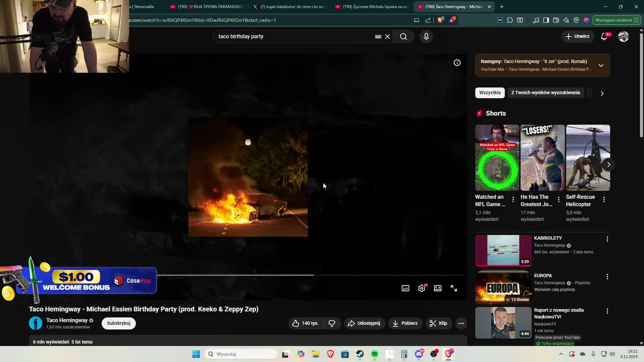Viewport: 644px width, 362px height.
Task: Click the YouTube search magnifier button
Action: [404, 37]
